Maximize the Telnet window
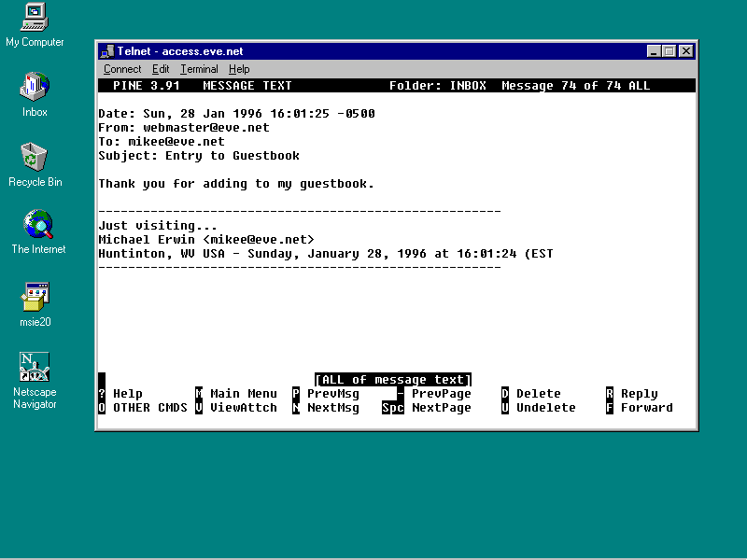This screenshot has width=747, height=560. [669, 51]
